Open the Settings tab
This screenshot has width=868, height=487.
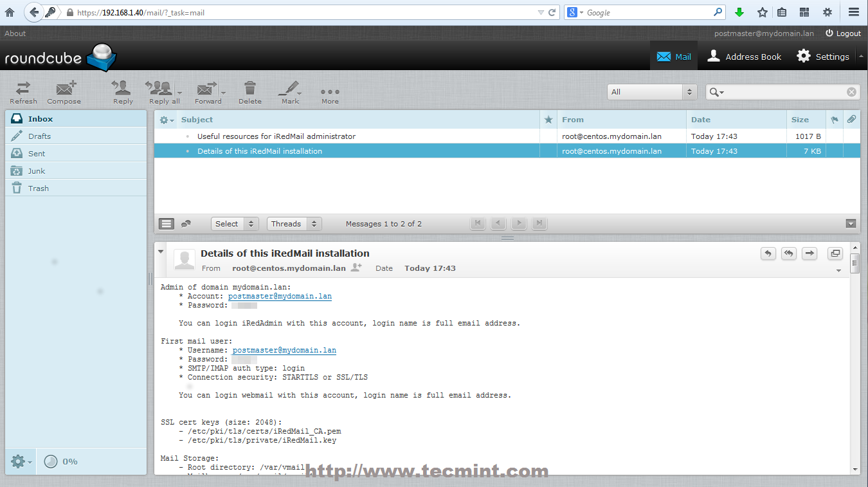(x=822, y=57)
